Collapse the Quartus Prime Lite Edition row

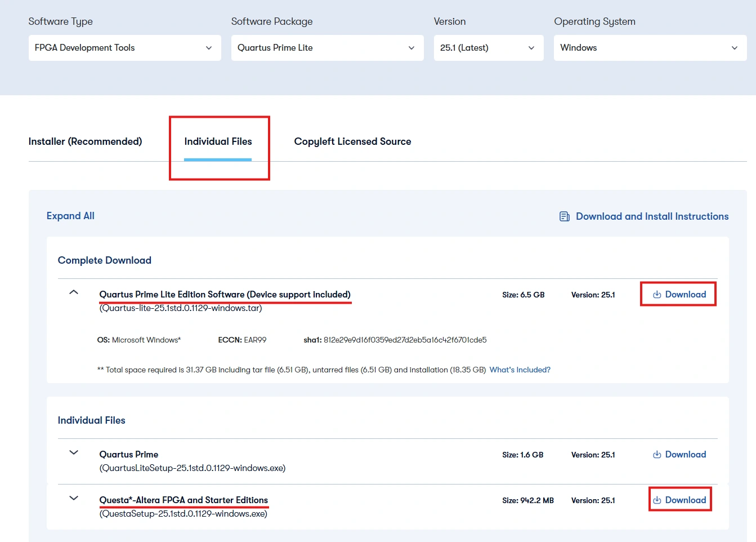[x=74, y=292]
